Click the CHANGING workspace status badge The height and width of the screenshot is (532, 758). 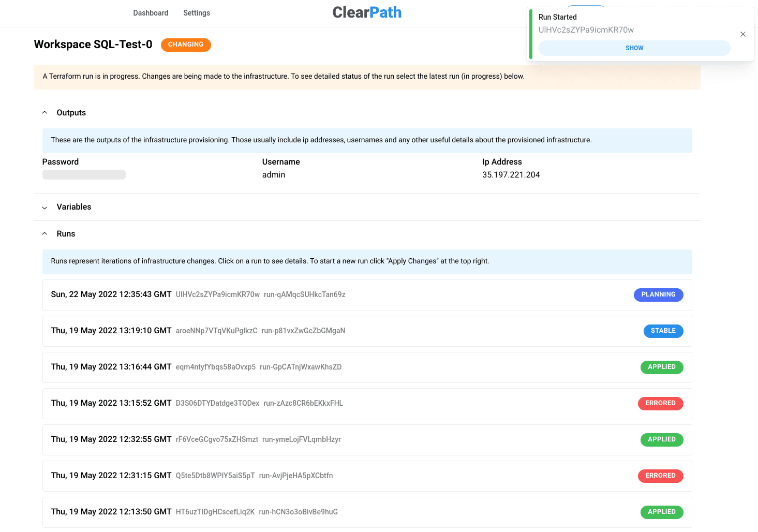186,45
